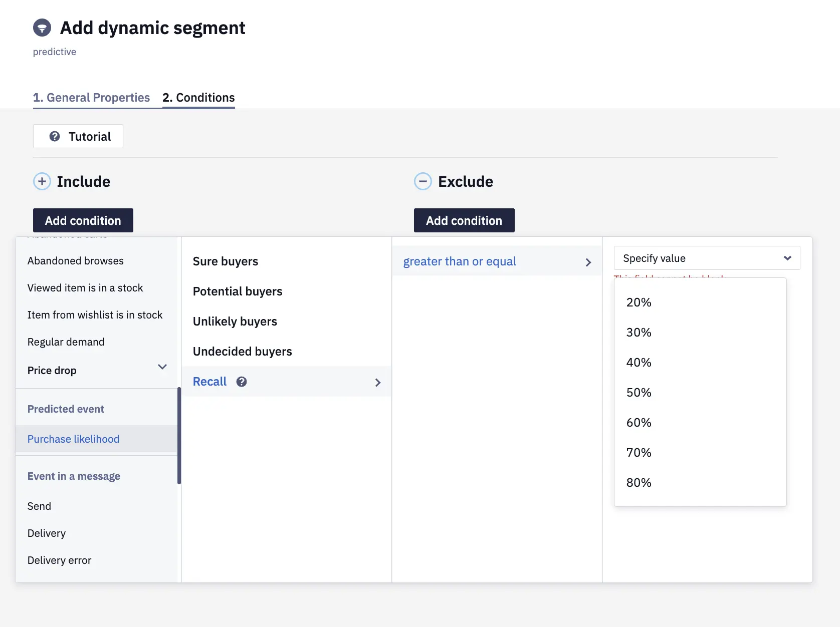Choose Sure buyers option
Image resolution: width=840 pixels, height=627 pixels.
226,261
